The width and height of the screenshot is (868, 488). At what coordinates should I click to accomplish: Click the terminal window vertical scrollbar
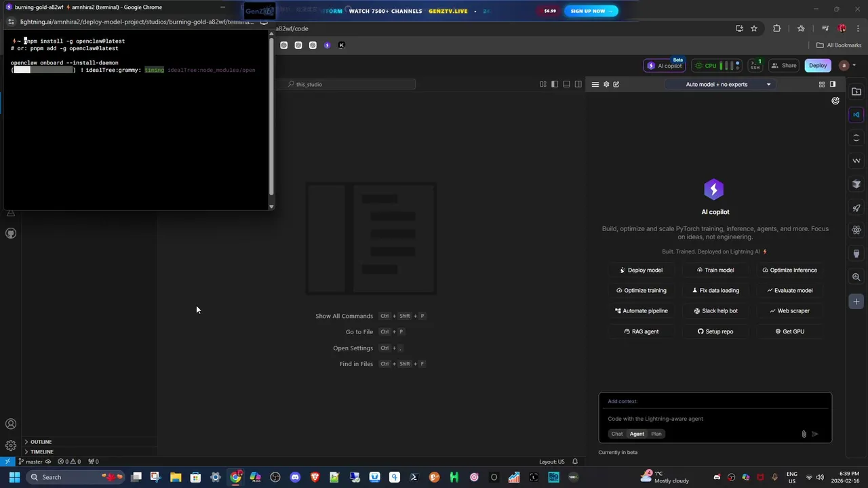pos(271,117)
